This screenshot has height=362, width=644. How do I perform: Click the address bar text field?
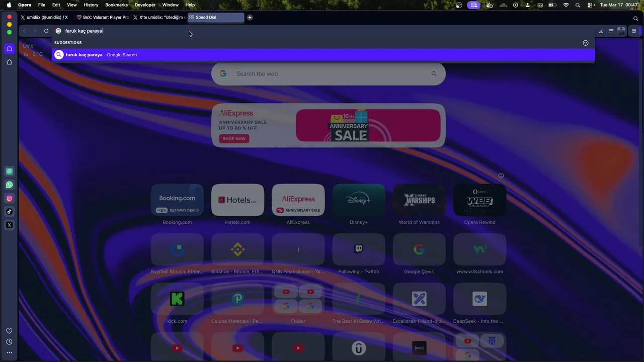tap(322, 31)
